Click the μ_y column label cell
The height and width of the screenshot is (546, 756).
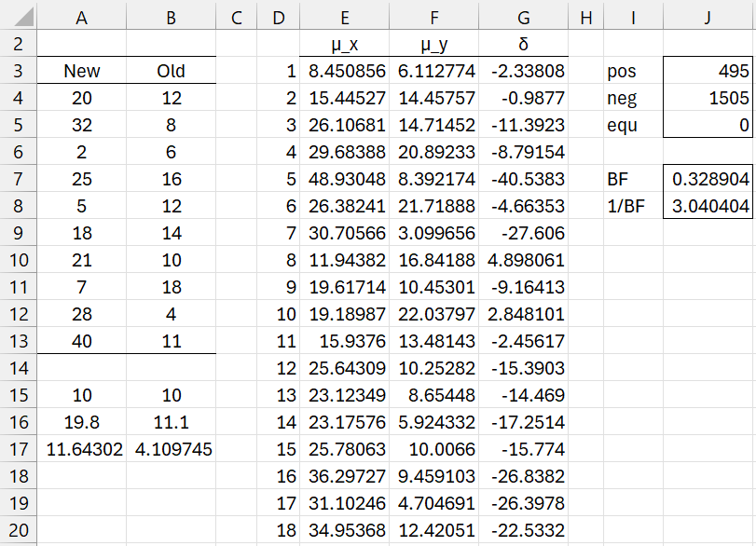[433, 44]
